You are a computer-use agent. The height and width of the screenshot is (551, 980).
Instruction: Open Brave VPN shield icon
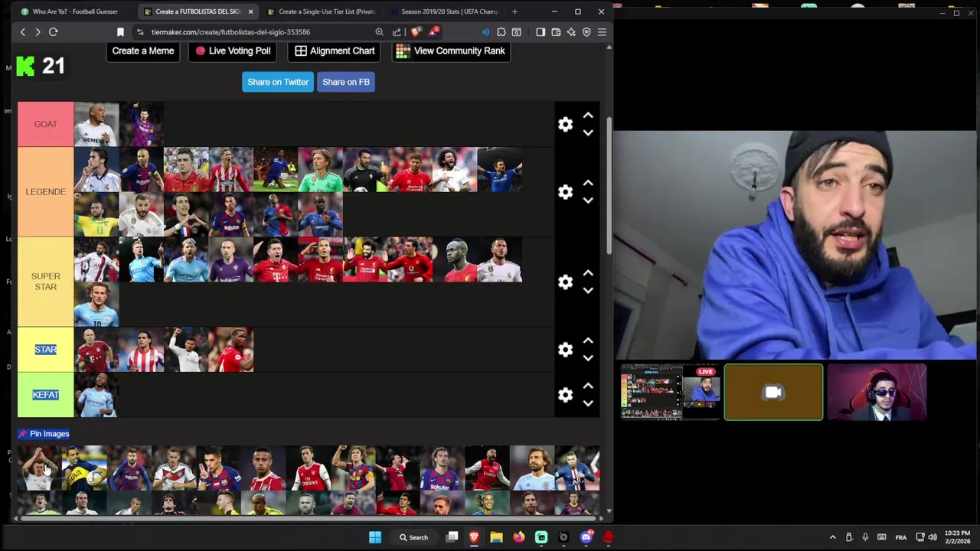click(586, 32)
